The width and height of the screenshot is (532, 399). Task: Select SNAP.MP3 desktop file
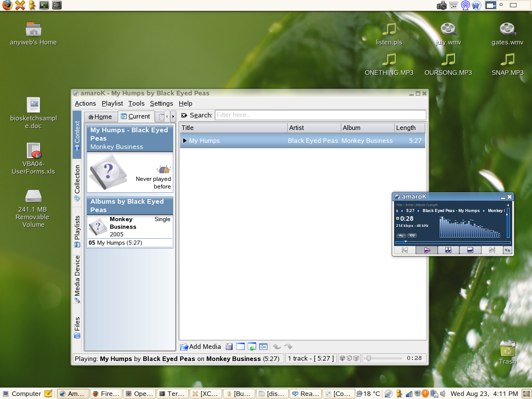click(507, 65)
